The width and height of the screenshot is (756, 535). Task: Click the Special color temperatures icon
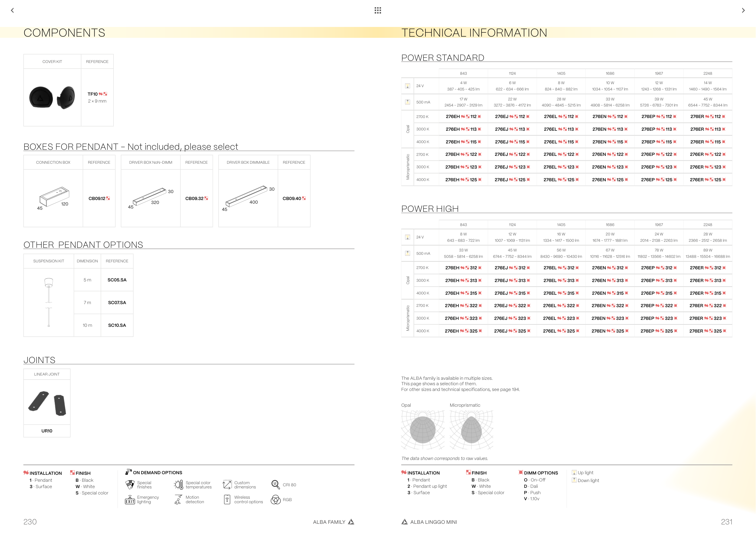pos(178,484)
